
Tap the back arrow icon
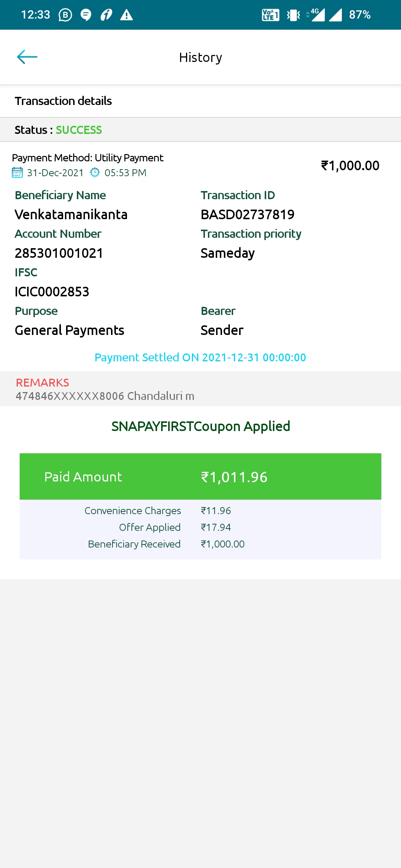pyautogui.click(x=27, y=57)
